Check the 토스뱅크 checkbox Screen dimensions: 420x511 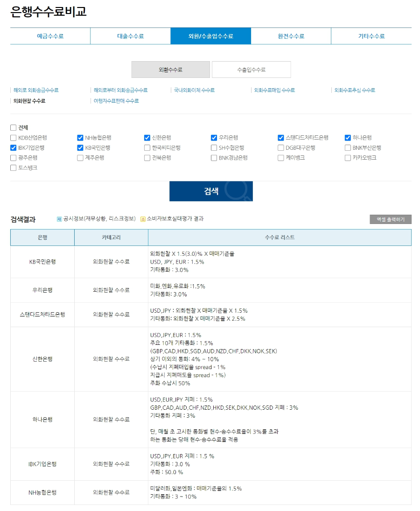pos(14,168)
